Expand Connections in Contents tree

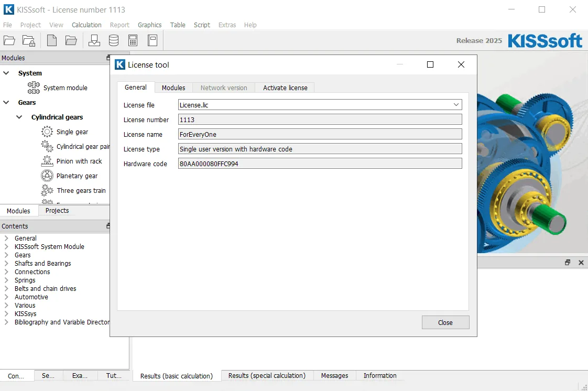[x=6, y=272]
